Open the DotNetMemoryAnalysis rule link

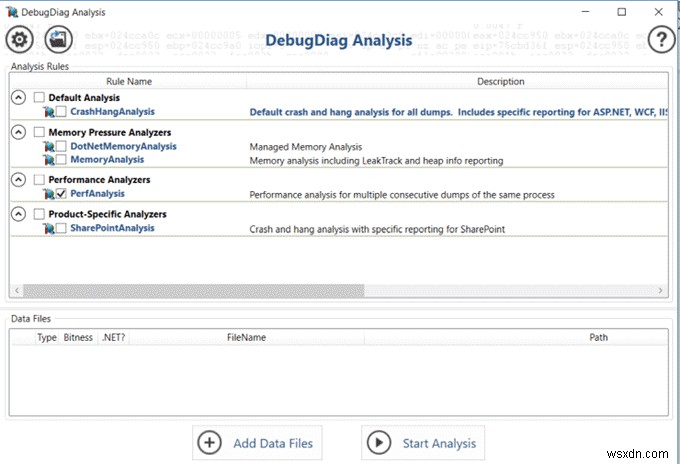coord(123,146)
